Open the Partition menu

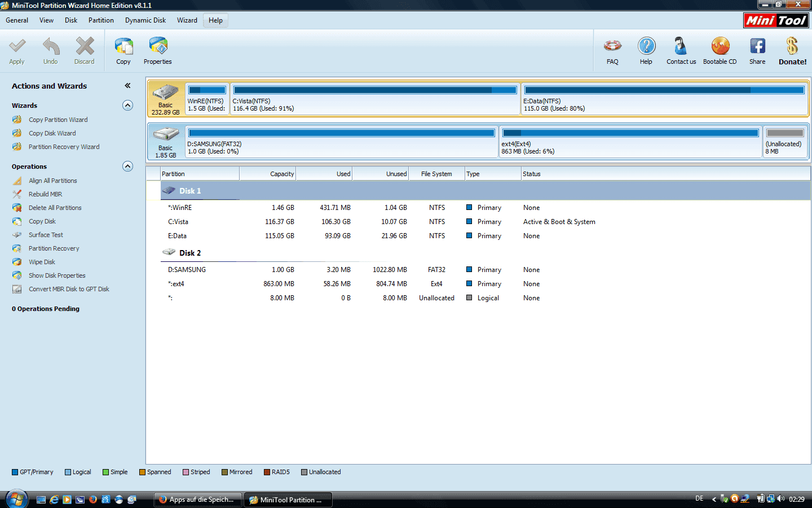click(x=101, y=20)
